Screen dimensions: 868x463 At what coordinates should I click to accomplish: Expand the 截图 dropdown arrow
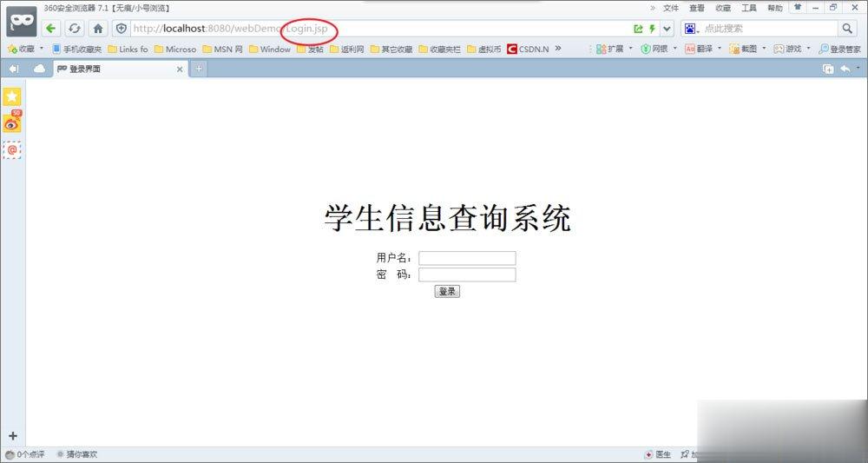tap(765, 49)
